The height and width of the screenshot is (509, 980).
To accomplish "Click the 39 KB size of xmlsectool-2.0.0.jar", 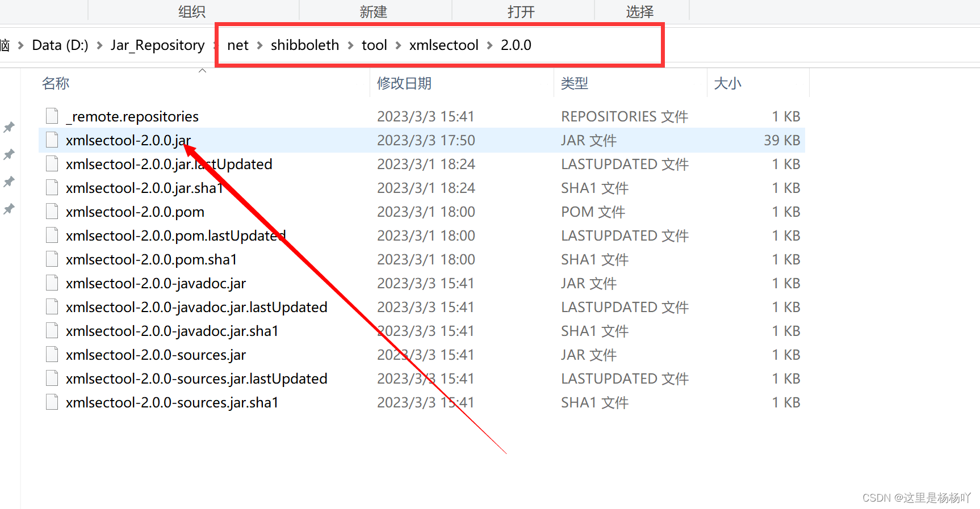I will pyautogui.click(x=782, y=140).
